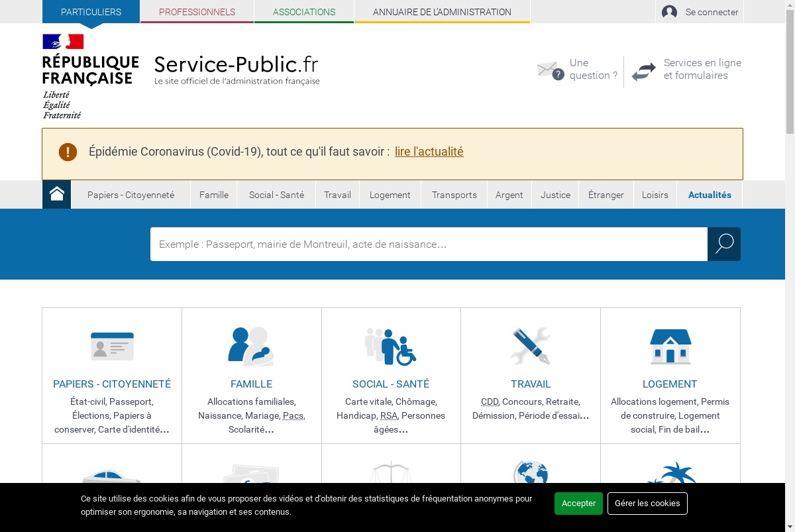Image resolution: width=795 pixels, height=532 pixels.
Task: Accept cookies with the Accepter button
Action: pos(578,504)
